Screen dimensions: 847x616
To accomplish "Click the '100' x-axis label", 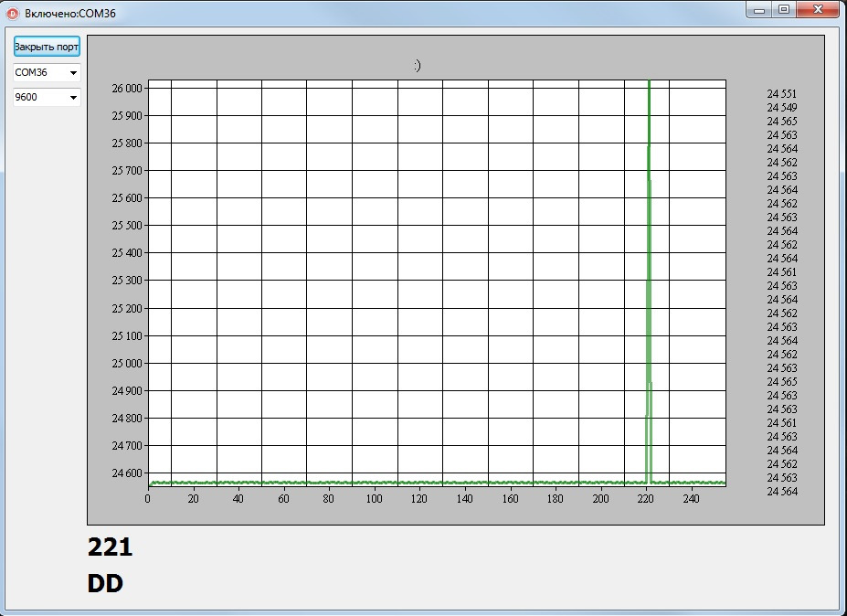I will 374,499.
